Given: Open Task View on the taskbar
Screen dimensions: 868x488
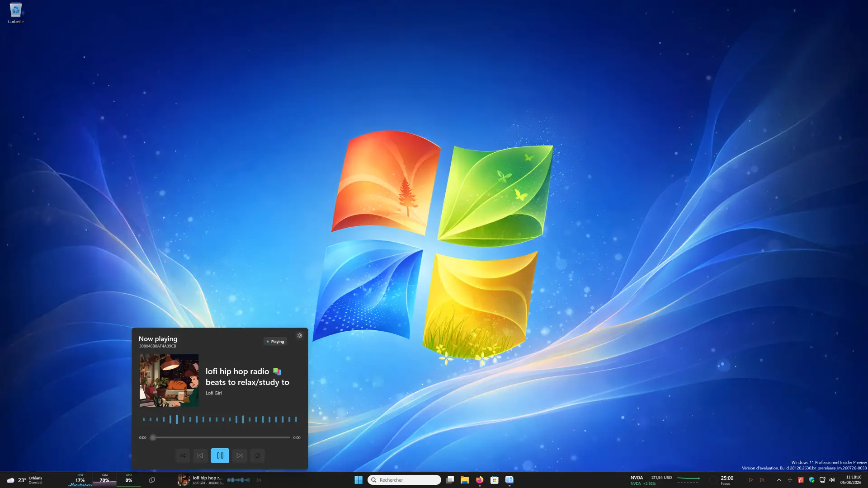Looking at the screenshot, I should coord(450,480).
